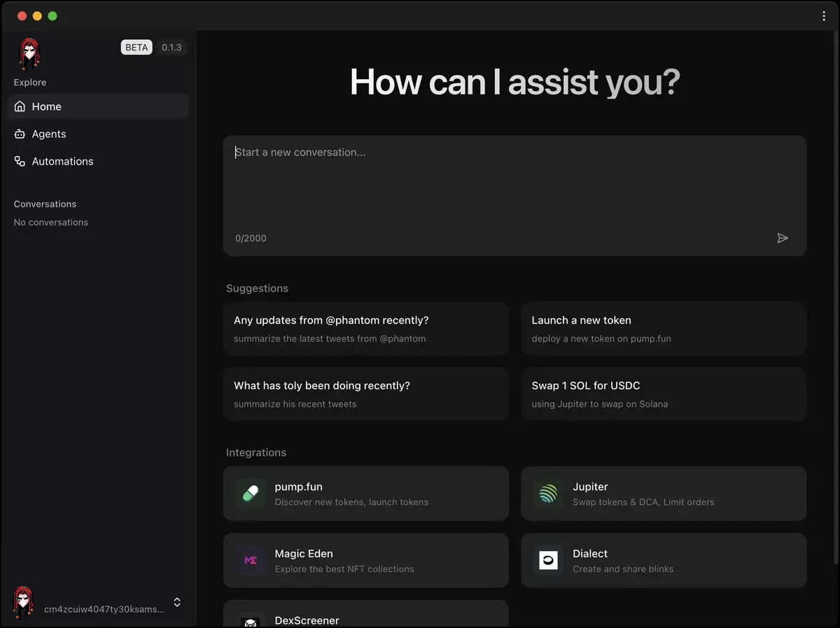
Task: Click the send message arrow icon
Action: (783, 238)
